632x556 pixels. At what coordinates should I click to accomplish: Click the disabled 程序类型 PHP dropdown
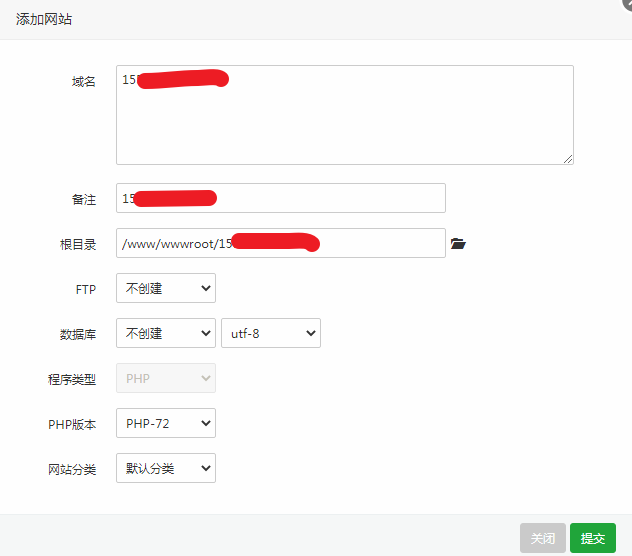pyautogui.click(x=166, y=378)
